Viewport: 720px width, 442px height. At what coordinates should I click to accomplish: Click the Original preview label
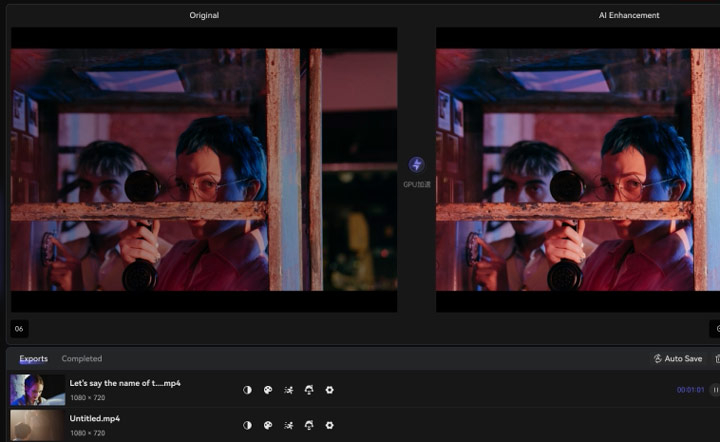tap(204, 15)
